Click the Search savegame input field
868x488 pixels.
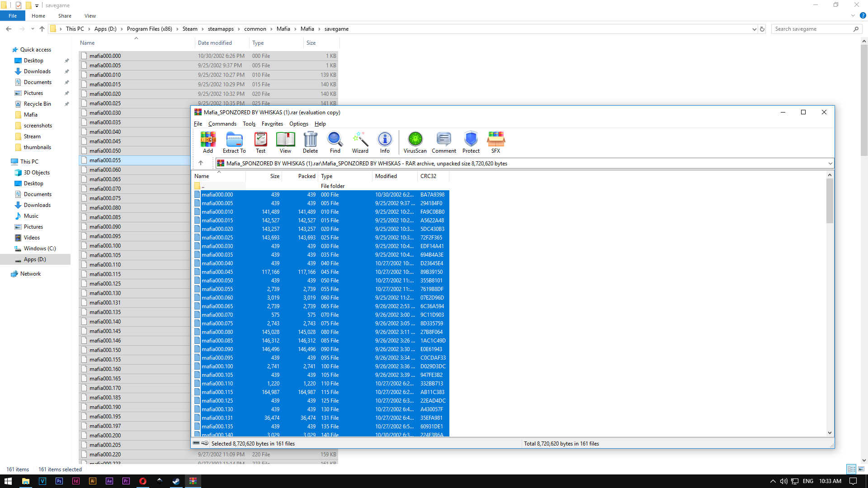[x=812, y=29]
